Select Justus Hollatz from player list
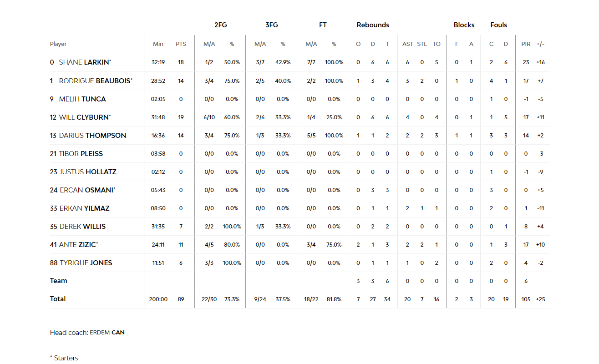This screenshot has height=364, width=599. [x=87, y=172]
